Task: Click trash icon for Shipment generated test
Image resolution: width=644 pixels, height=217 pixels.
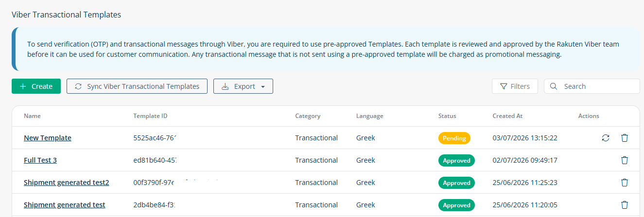Action: 625,205
